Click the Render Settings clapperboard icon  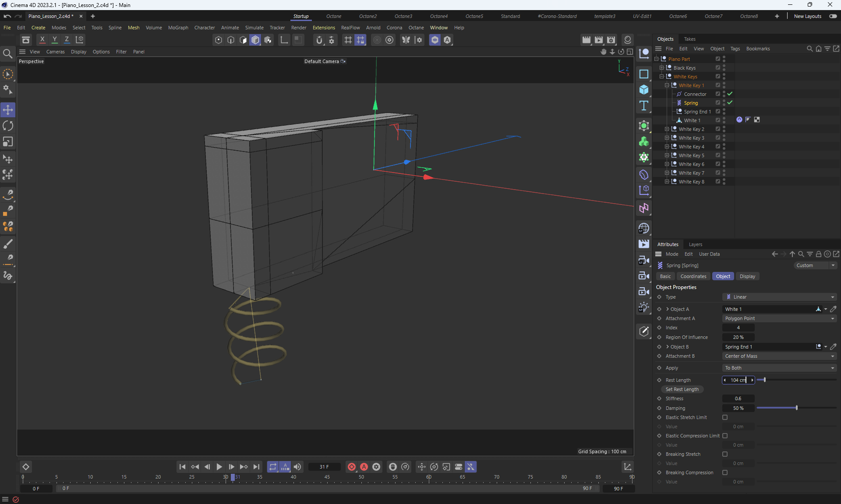coord(611,40)
